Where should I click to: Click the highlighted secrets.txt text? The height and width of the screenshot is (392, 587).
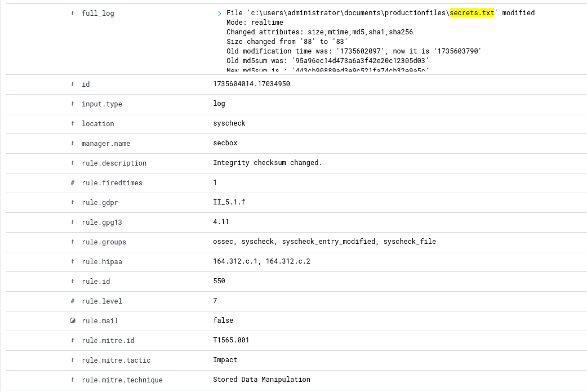[x=472, y=12]
